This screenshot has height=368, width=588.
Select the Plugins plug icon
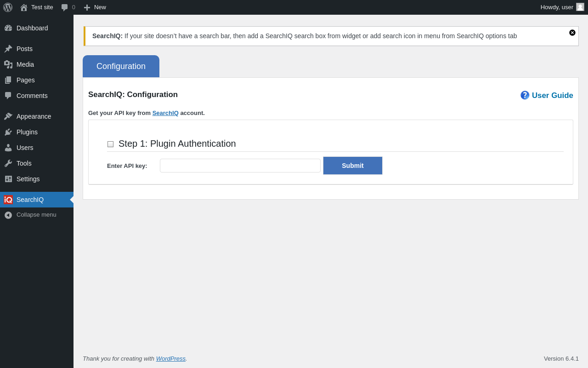(x=8, y=132)
